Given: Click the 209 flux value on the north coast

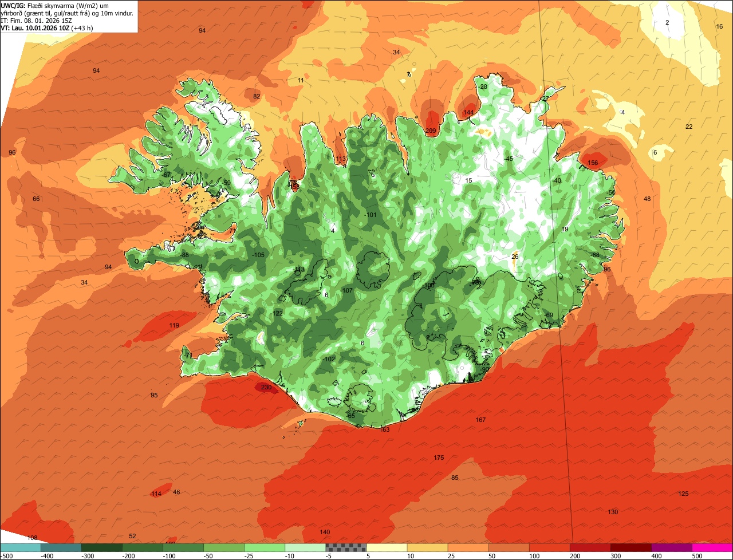Looking at the screenshot, I should [x=431, y=131].
